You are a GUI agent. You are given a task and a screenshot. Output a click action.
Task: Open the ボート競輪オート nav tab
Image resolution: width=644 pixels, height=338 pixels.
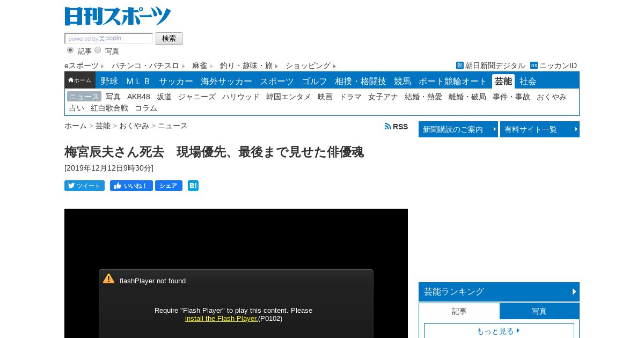pos(453,81)
